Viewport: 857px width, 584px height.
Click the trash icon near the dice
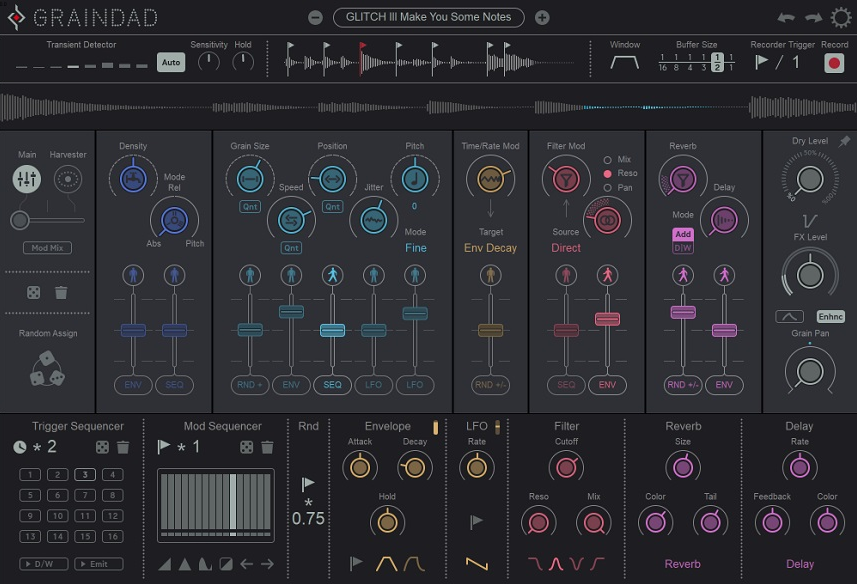[x=60, y=291]
